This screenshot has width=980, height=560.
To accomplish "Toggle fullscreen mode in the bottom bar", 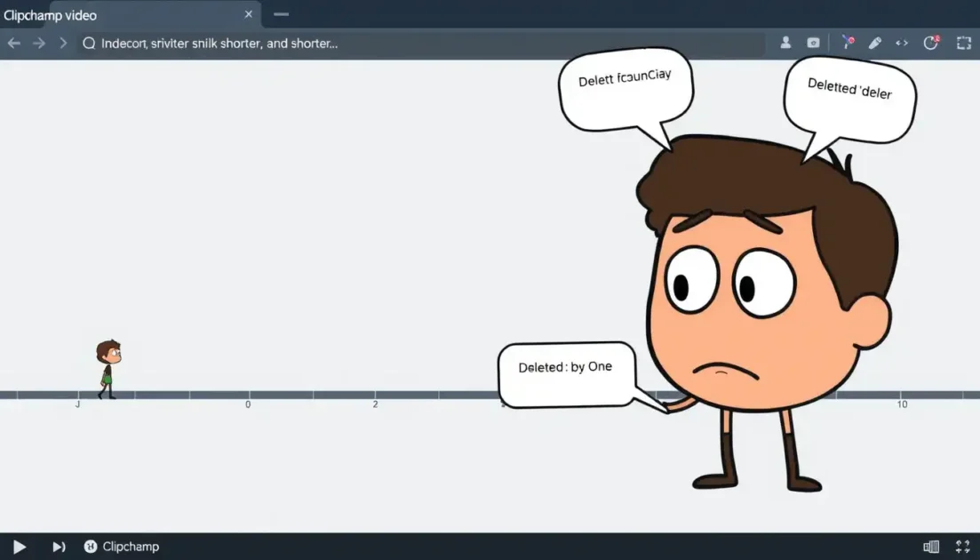I will (962, 547).
